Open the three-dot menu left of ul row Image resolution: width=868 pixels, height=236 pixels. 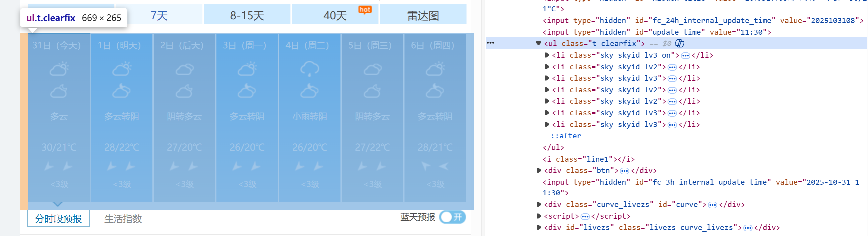(491, 43)
